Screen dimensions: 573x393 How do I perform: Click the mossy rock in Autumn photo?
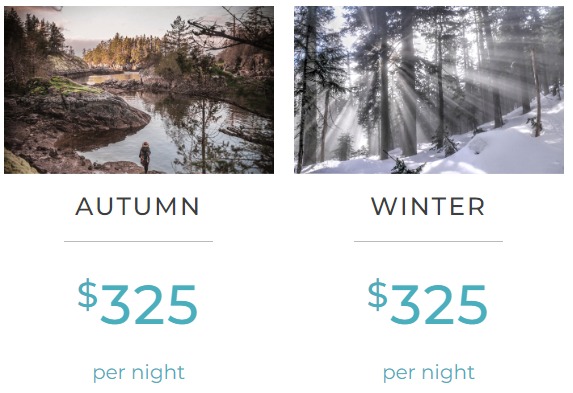click(66, 86)
